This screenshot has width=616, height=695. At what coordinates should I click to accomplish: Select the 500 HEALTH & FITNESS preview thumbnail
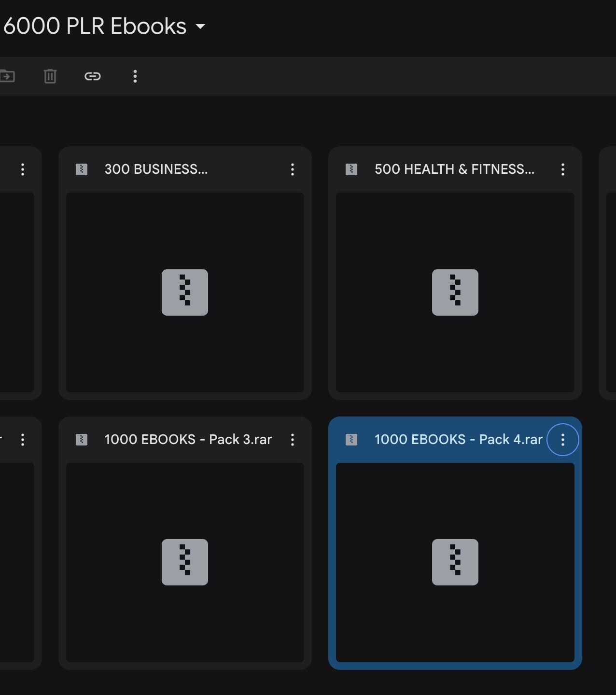point(455,292)
